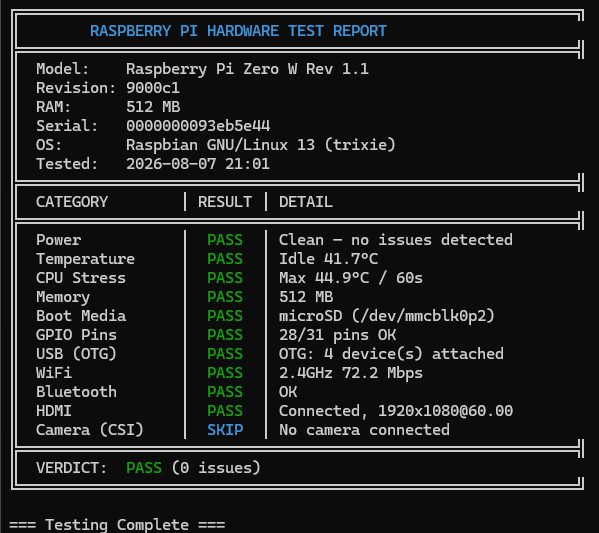This screenshot has height=533, width=599.
Task: Click the Serial: field label
Action: [67, 126]
